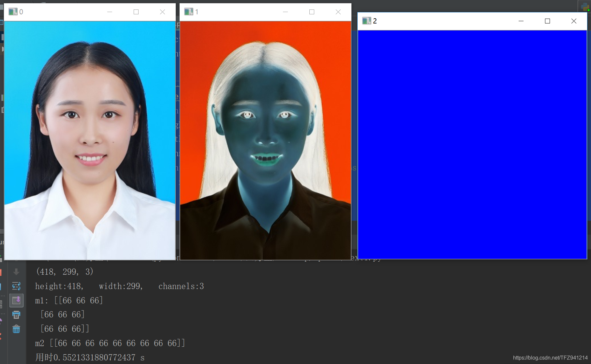Click the down arrow in the run console toolbar
The height and width of the screenshot is (364, 591).
[x=16, y=272]
